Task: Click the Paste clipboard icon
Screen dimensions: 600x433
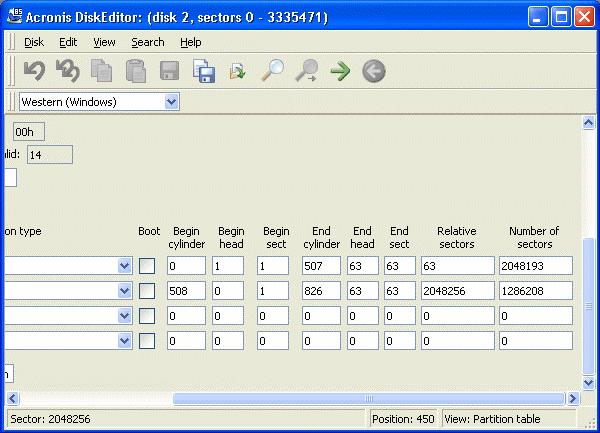Action: point(136,71)
